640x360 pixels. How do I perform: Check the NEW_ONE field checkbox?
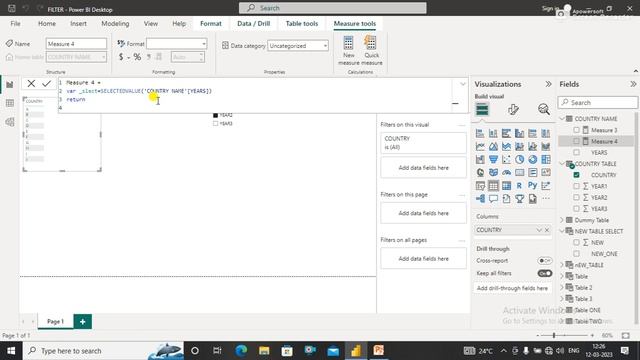point(576,253)
